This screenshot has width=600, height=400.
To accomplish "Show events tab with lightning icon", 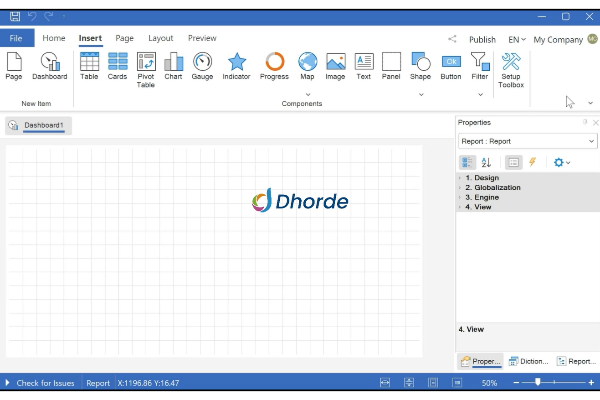I will (x=532, y=162).
